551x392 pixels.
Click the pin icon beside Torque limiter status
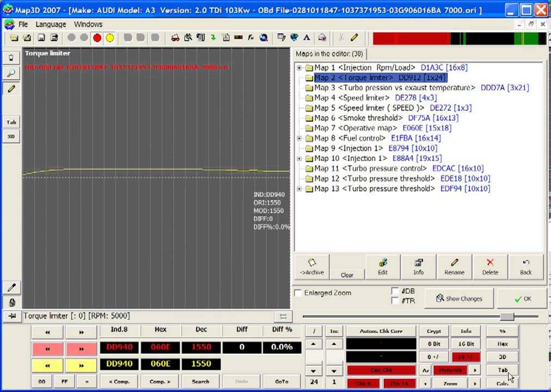click(x=12, y=316)
